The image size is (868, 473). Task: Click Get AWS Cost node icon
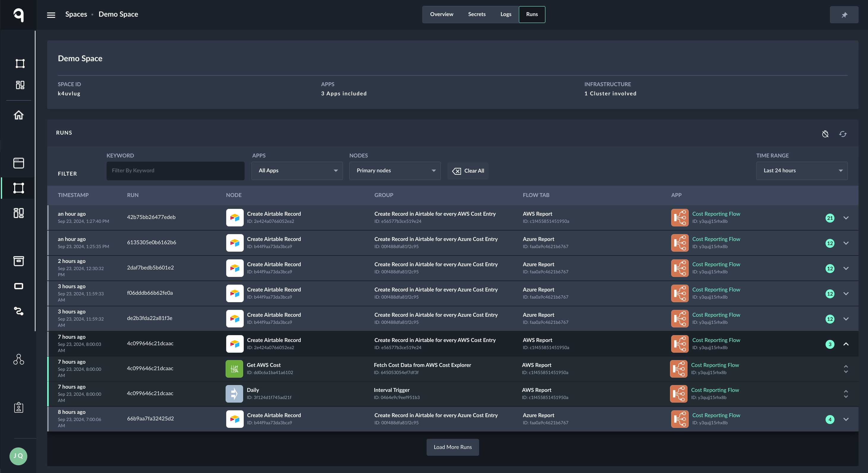click(x=234, y=368)
